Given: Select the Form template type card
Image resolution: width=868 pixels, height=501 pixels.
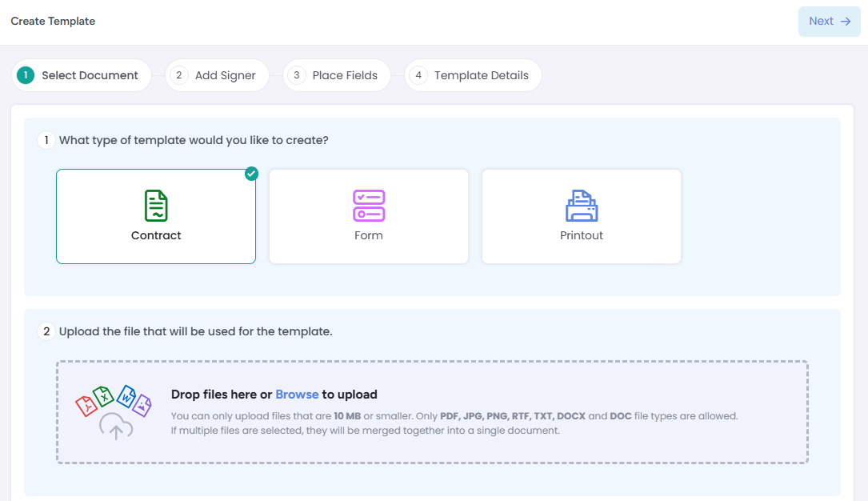Looking at the screenshot, I should [369, 216].
